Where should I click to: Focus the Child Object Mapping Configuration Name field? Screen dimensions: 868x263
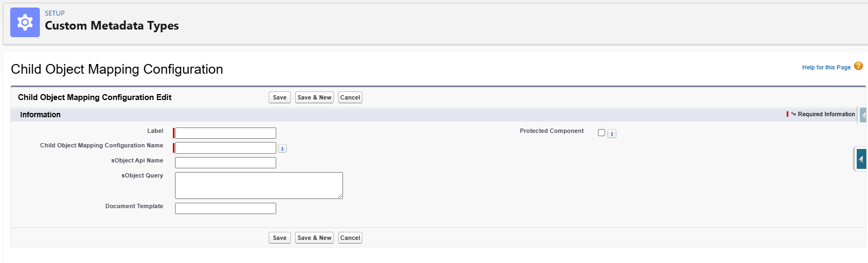(226, 148)
